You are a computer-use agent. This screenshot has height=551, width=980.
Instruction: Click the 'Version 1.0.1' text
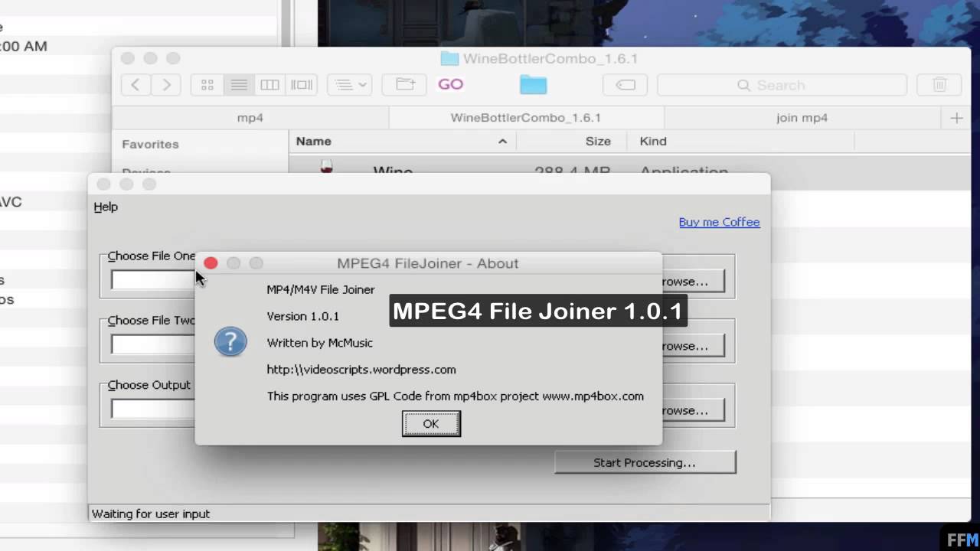click(x=302, y=316)
